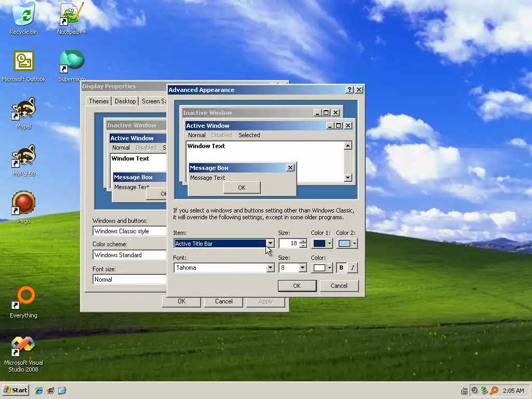Click the Active Window preview maximize button
532x399 pixels.
pyautogui.click(x=338, y=126)
